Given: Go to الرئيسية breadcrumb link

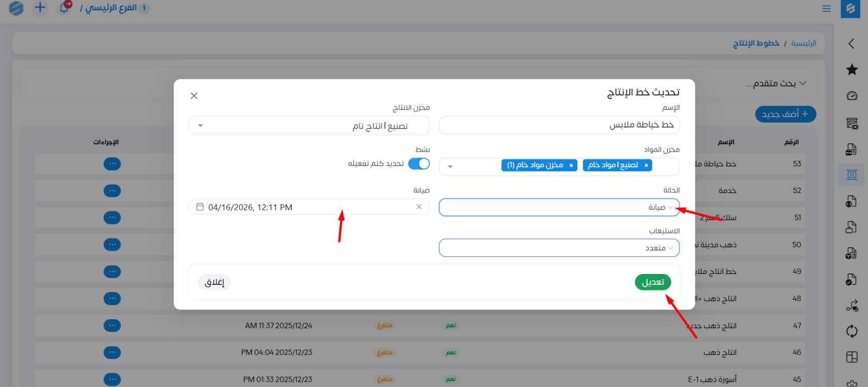Looking at the screenshot, I should click(x=803, y=43).
